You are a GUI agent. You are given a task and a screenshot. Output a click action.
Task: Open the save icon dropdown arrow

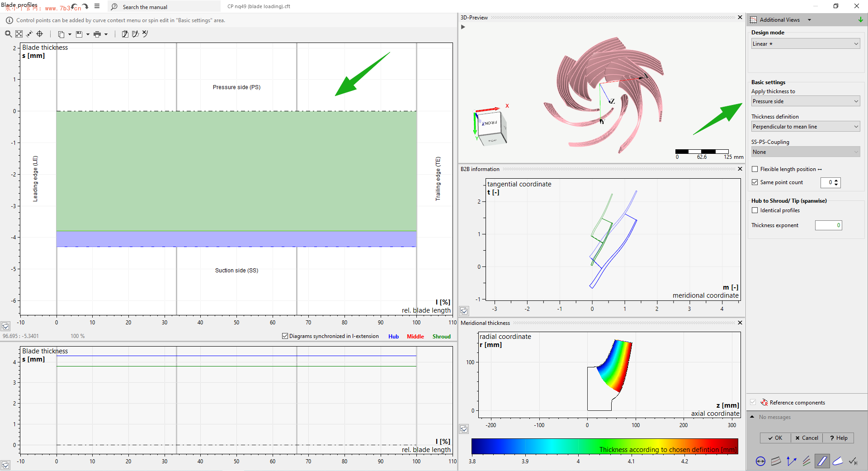tap(88, 34)
